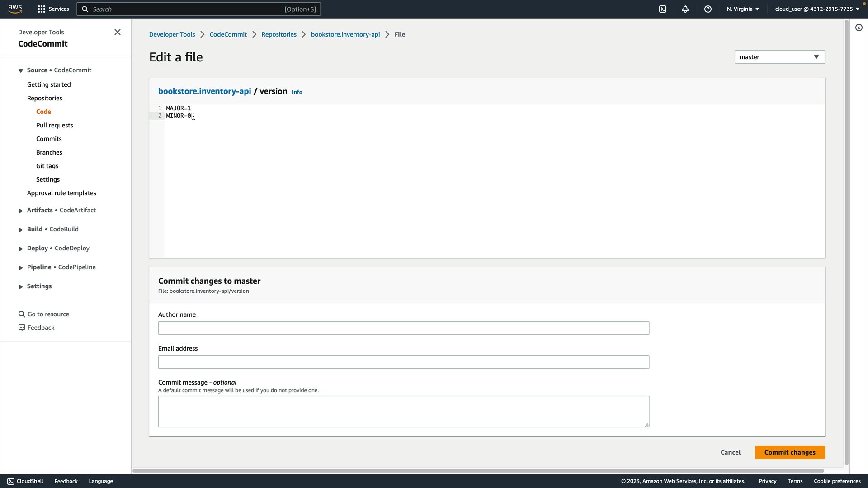Close the Developer Tools sidebar
The height and width of the screenshot is (488, 868).
pyautogui.click(x=118, y=32)
